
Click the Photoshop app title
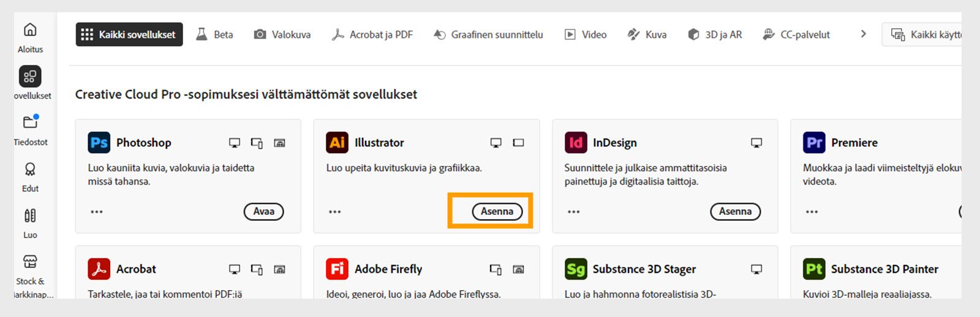(x=144, y=143)
